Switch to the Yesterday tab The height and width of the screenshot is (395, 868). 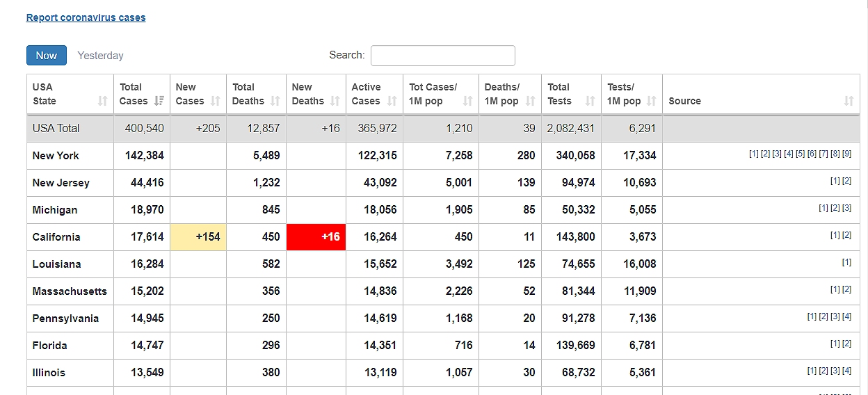pos(100,56)
